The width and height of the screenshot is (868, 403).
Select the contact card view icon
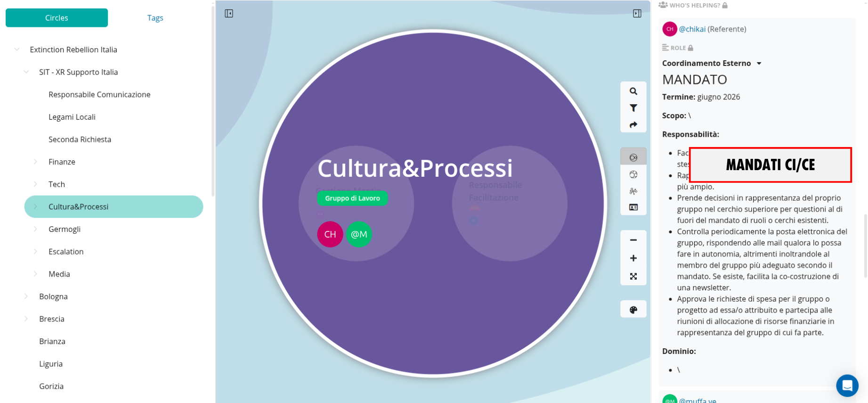click(633, 207)
